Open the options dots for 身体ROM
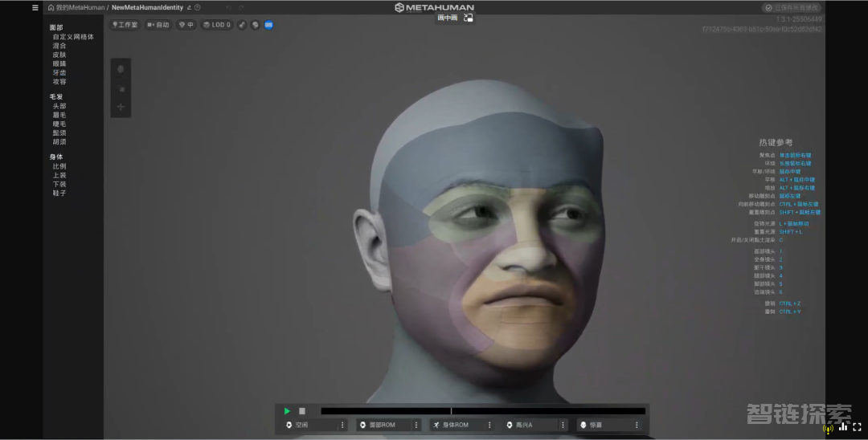The height and width of the screenshot is (440, 868). 489,425
